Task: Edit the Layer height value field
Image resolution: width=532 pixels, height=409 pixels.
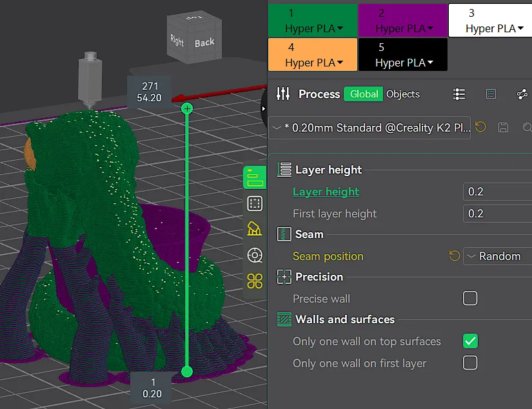Action: tap(497, 192)
